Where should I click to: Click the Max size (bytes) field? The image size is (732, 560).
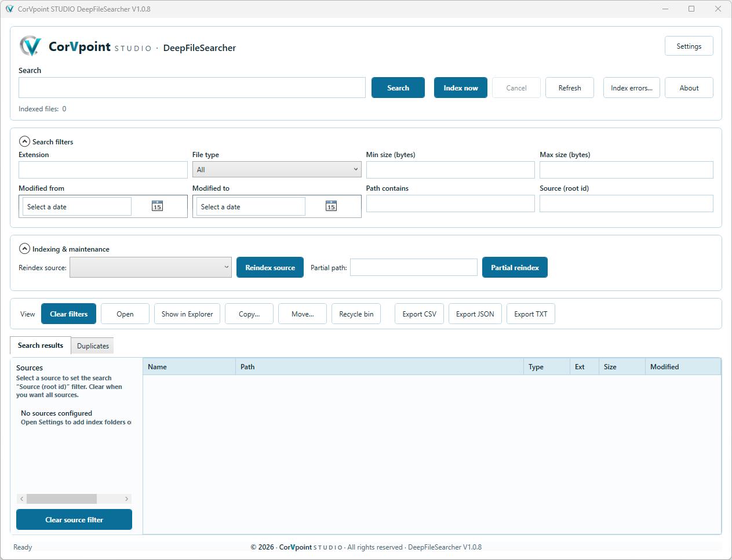click(627, 169)
